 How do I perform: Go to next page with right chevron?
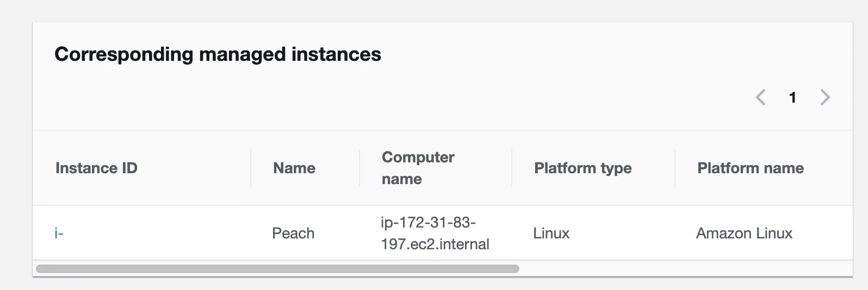click(825, 97)
